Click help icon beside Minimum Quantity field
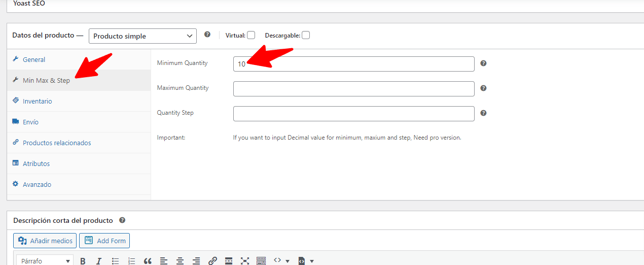This screenshot has width=644, height=265. [x=483, y=63]
